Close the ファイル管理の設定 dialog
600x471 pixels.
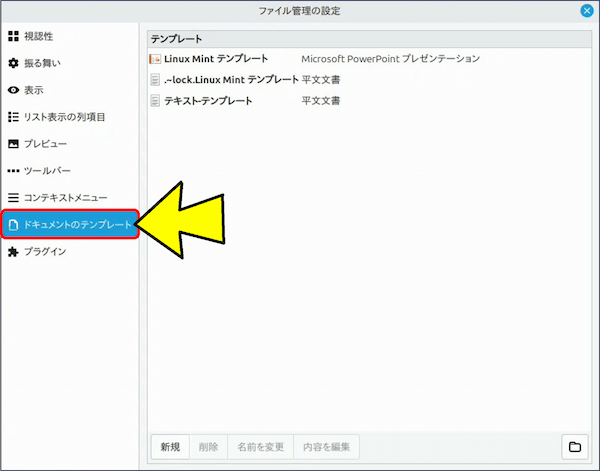587,11
